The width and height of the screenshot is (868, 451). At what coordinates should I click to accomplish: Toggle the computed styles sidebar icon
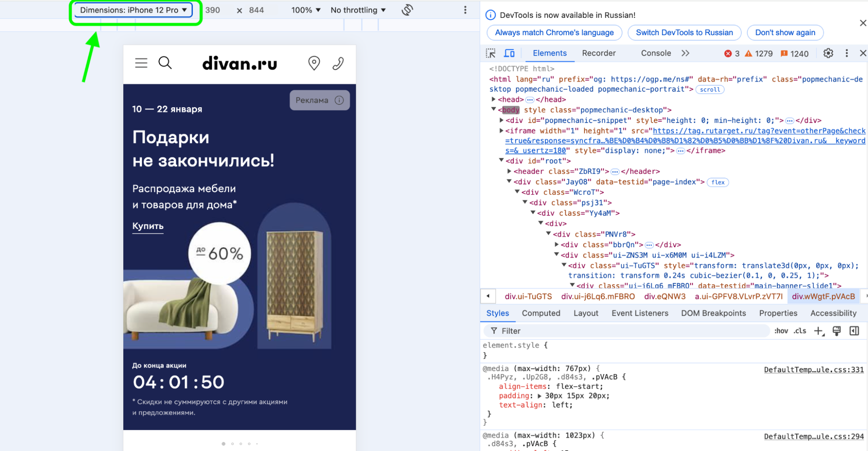click(x=854, y=331)
